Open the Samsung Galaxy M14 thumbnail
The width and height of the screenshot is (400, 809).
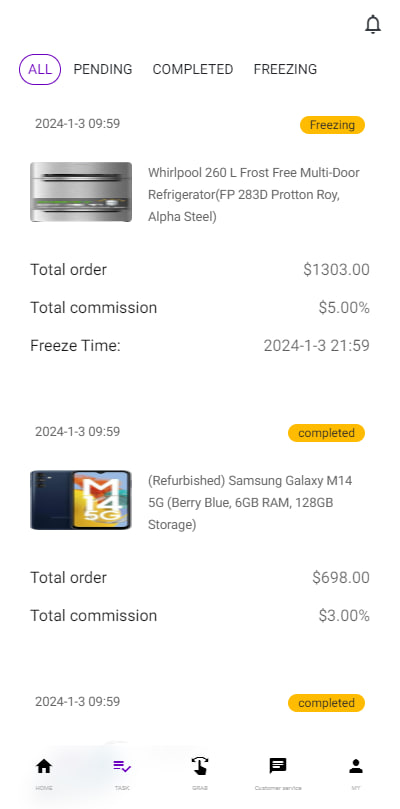click(x=81, y=500)
